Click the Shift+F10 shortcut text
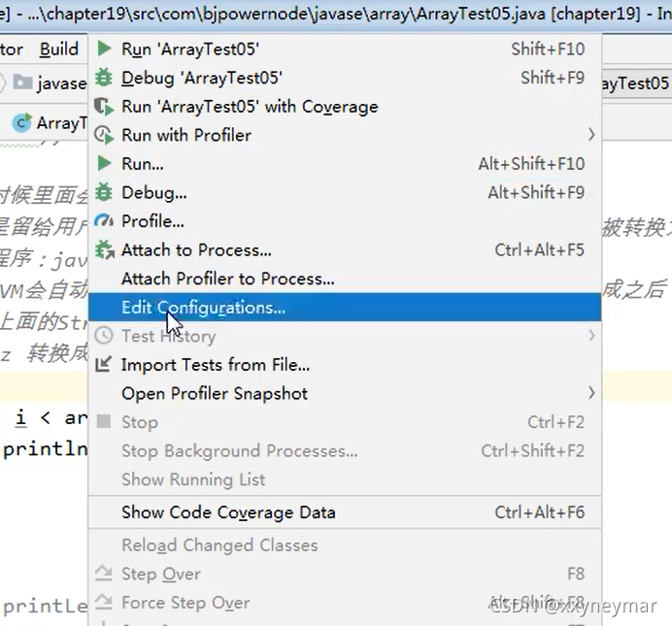Image resolution: width=672 pixels, height=626 pixels. (548, 49)
